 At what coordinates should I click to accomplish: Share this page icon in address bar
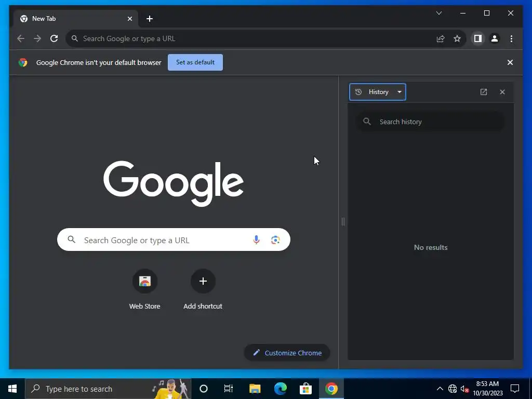coord(441,38)
